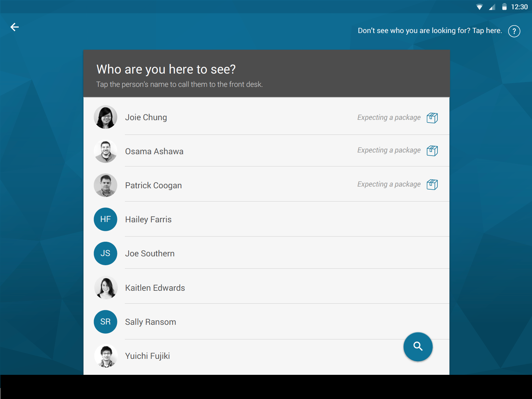Tap the Wi-Fi status icon

pos(479,7)
